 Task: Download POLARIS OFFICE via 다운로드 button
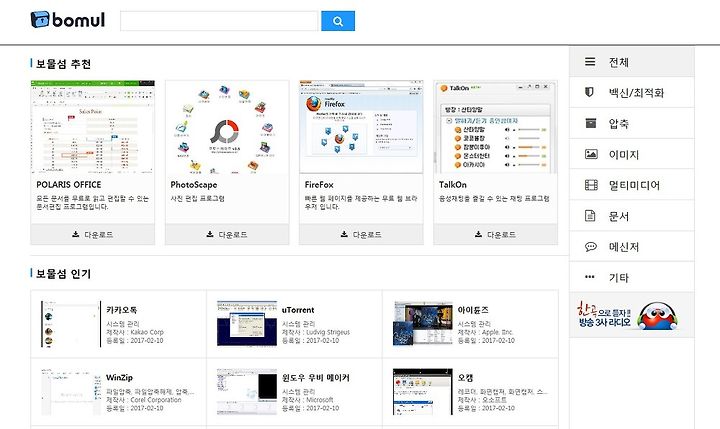point(92,234)
